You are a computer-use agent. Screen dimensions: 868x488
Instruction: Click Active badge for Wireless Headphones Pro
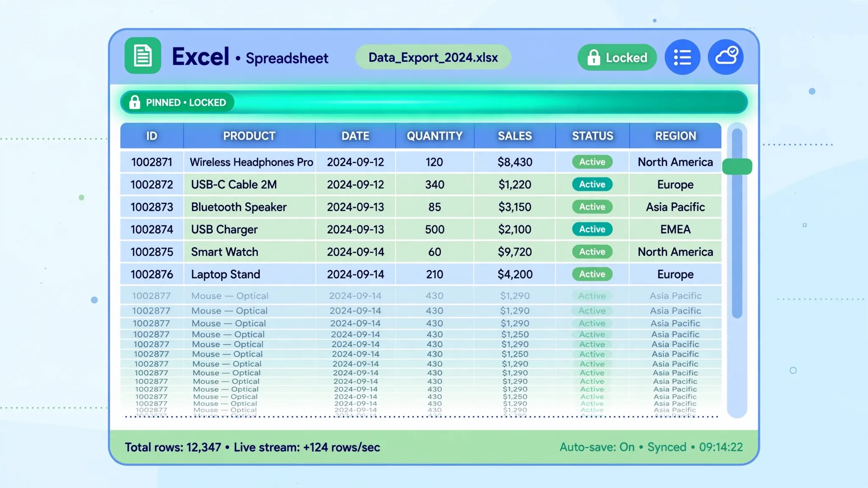[592, 162]
